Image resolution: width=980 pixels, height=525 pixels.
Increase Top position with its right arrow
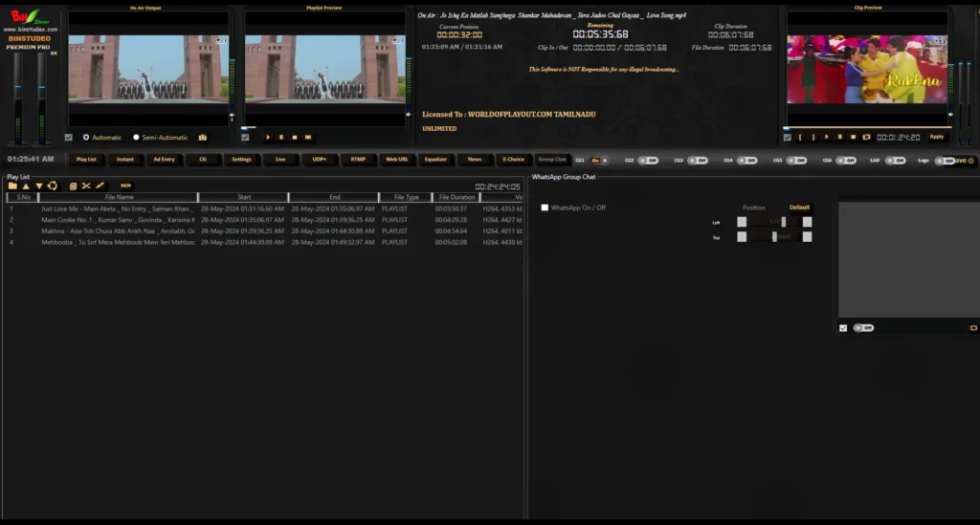coord(808,236)
